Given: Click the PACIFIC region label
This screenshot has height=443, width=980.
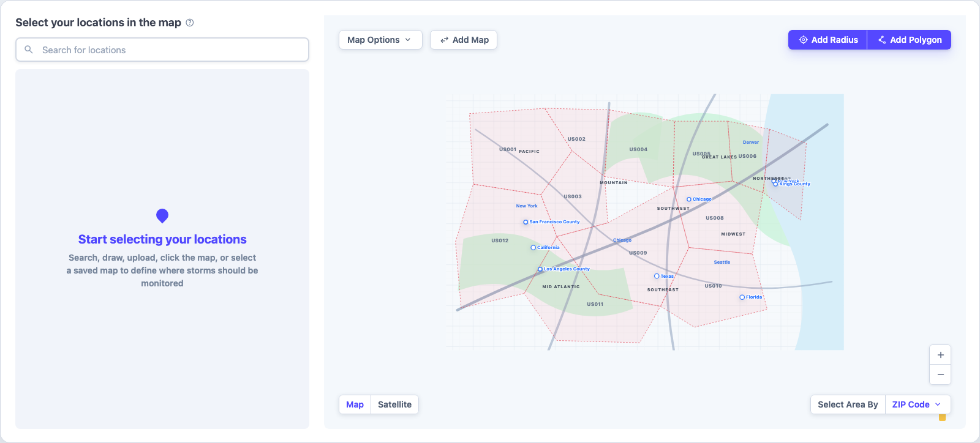Looking at the screenshot, I should coord(529,151).
